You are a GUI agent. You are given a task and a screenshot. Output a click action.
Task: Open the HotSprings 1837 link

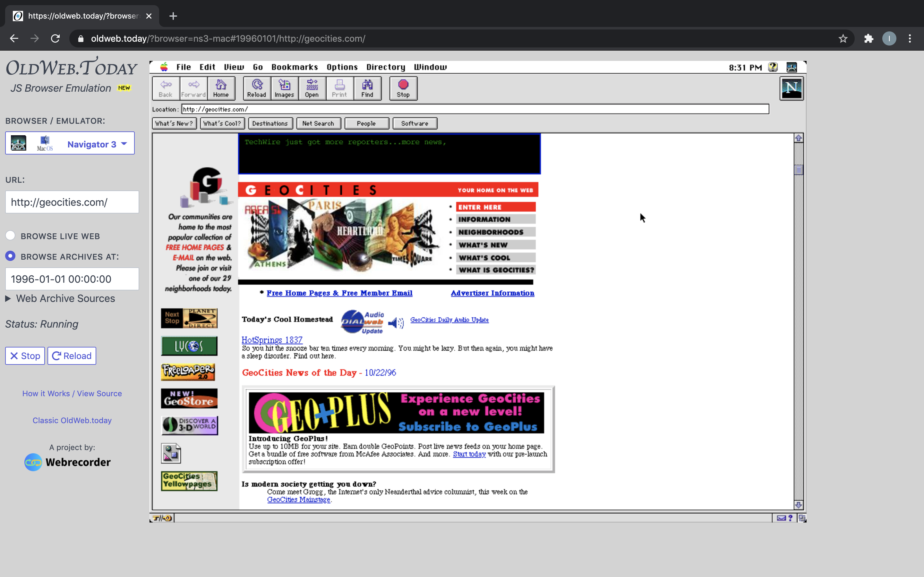click(x=272, y=340)
